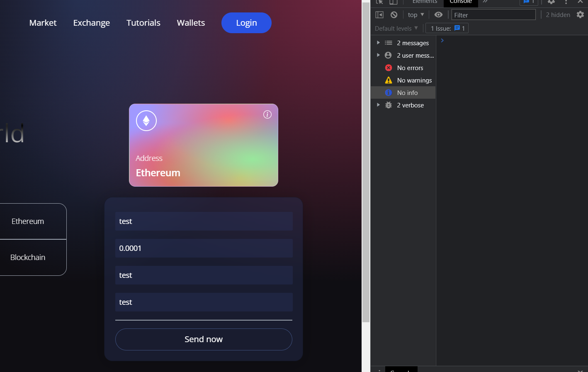Viewport: 588px width, 372px height.
Task: Clear the console with the clear icon
Action: [x=394, y=15]
